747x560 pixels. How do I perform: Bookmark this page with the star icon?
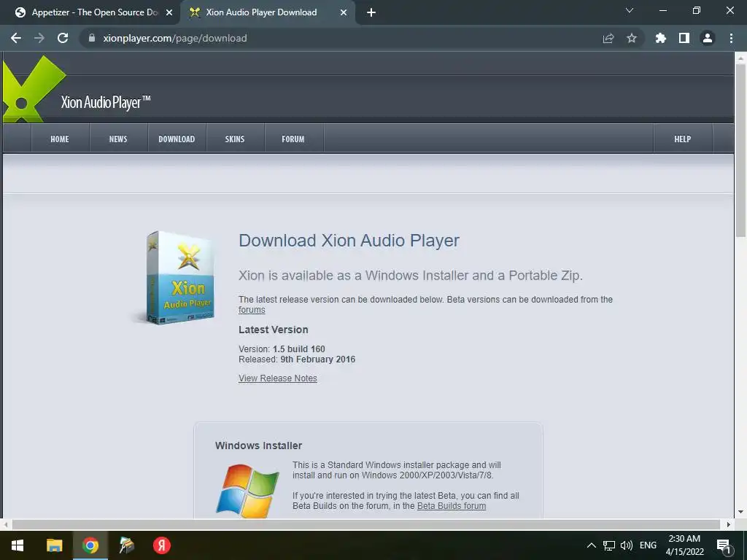point(632,38)
